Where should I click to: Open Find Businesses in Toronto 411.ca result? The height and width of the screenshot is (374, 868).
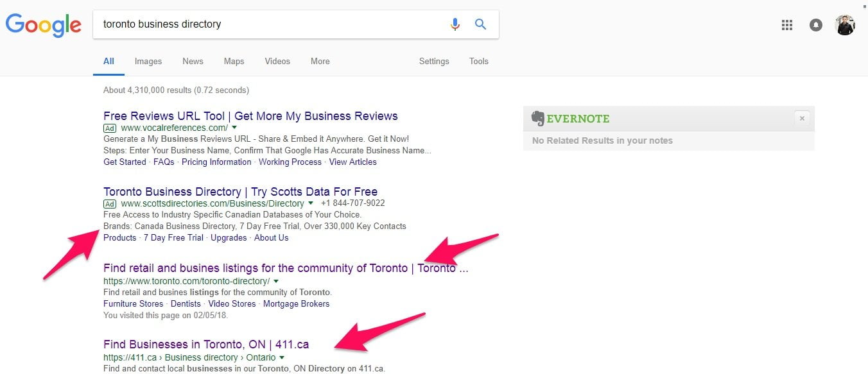206,344
